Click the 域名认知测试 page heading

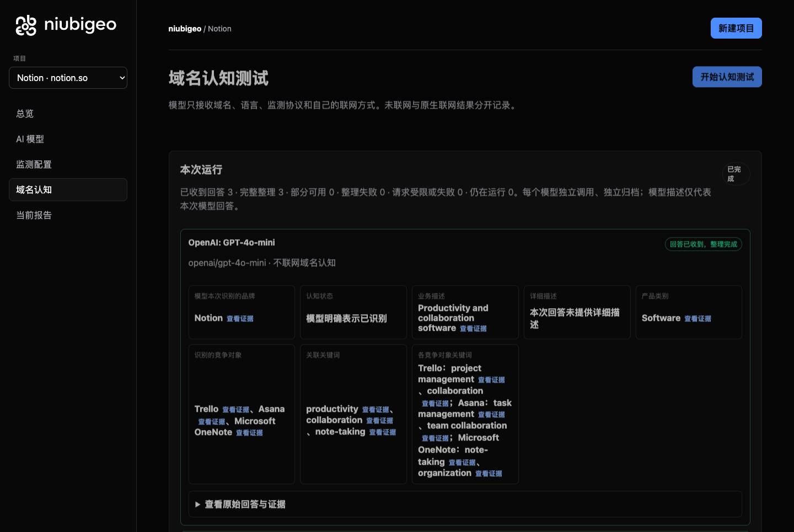(218, 78)
